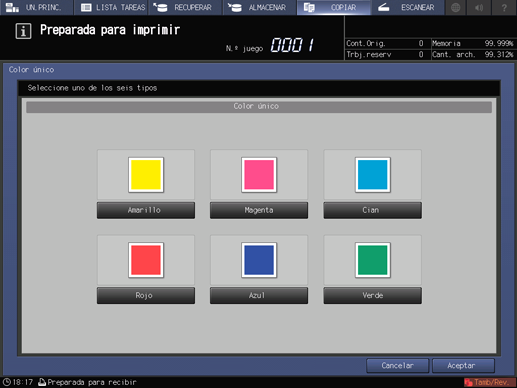The image size is (517, 388).
Task: Choose the dark blue color swatch
Action: (259, 260)
